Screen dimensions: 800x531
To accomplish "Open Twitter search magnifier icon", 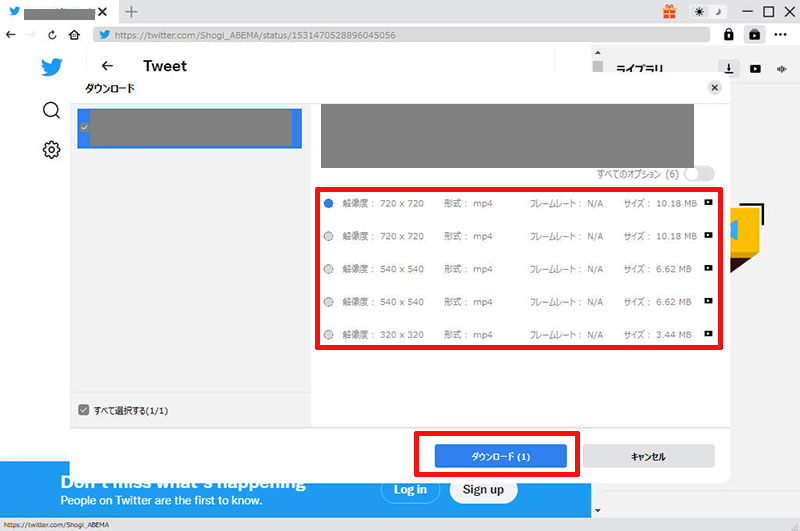I will [x=51, y=110].
